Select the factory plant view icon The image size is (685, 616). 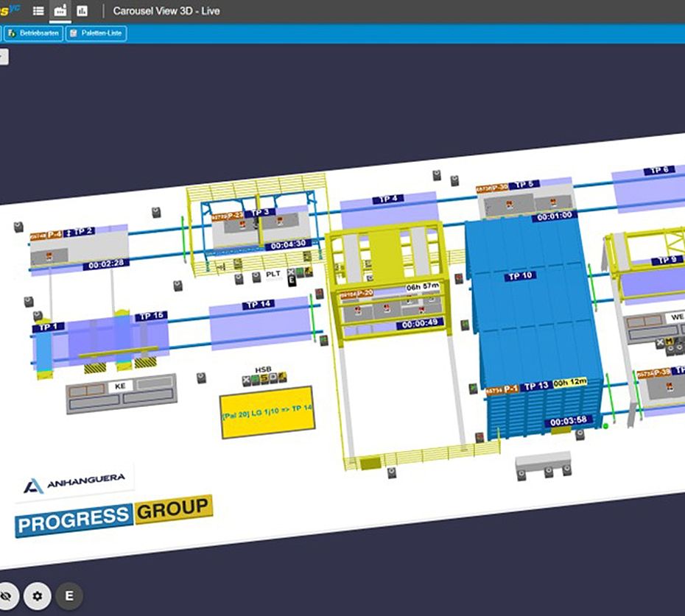click(x=60, y=11)
